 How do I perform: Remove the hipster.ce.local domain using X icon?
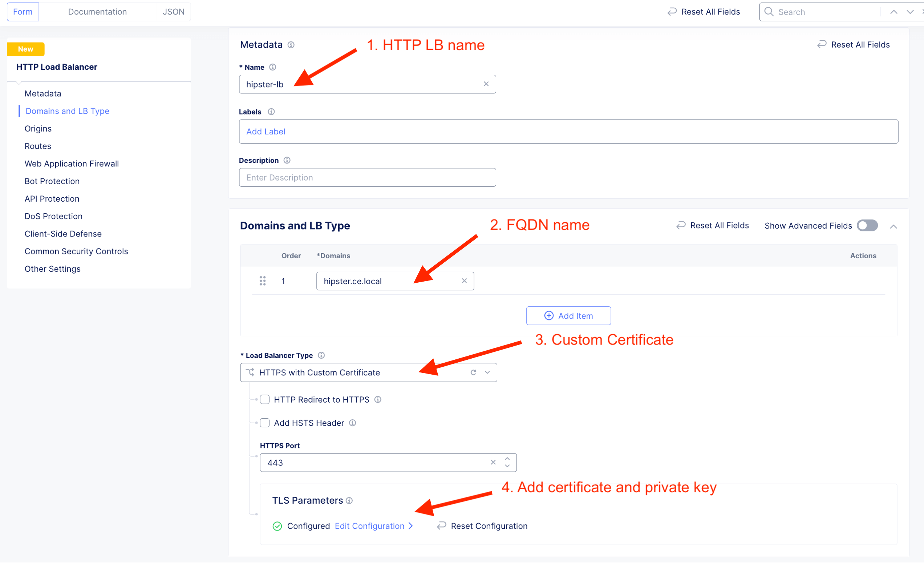(464, 281)
